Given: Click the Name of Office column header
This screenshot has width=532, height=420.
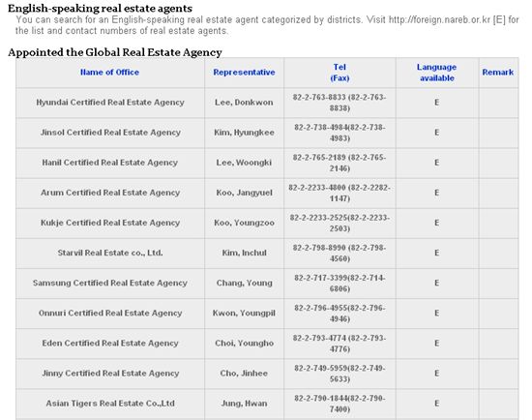Looking at the screenshot, I should tap(109, 73).
